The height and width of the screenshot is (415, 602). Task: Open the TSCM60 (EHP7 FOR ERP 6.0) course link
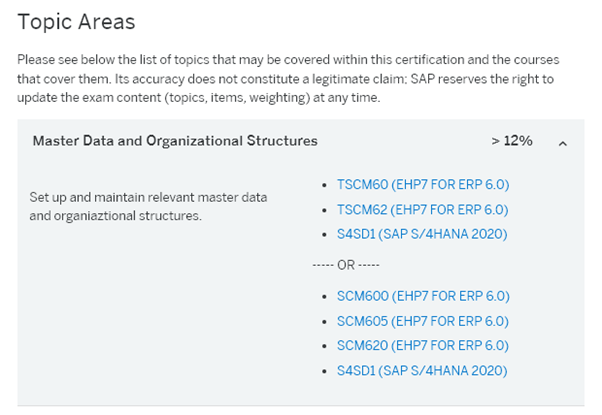[x=422, y=185]
